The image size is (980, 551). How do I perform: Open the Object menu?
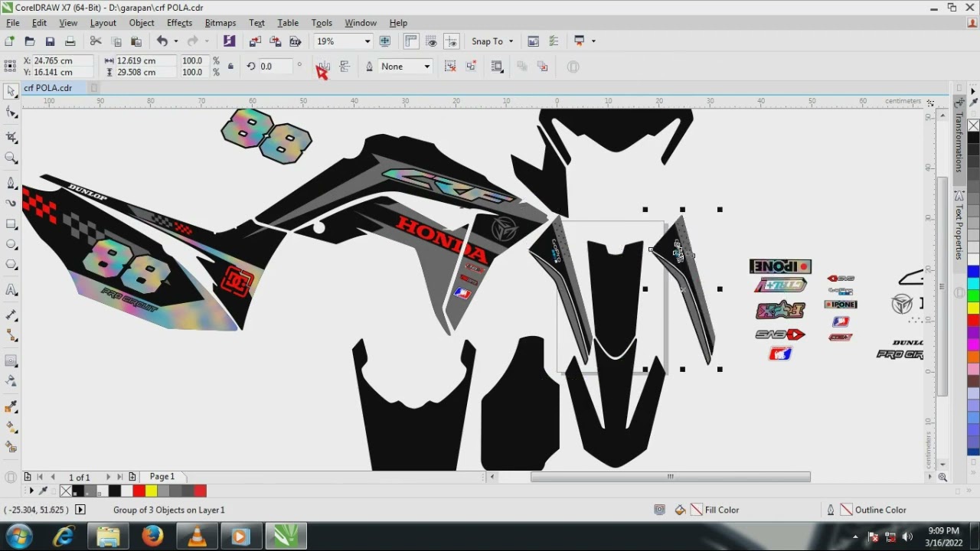[142, 23]
